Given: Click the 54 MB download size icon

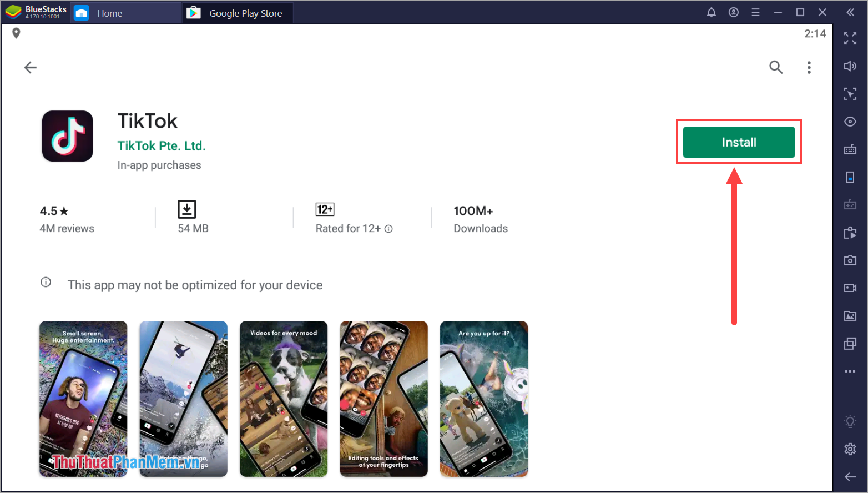Looking at the screenshot, I should click(187, 209).
